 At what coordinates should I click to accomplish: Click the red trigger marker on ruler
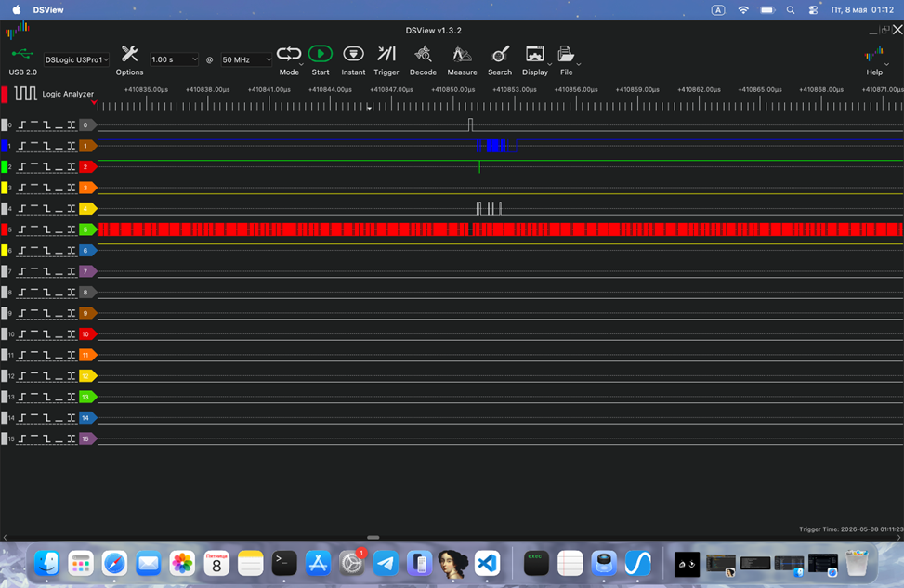94,102
